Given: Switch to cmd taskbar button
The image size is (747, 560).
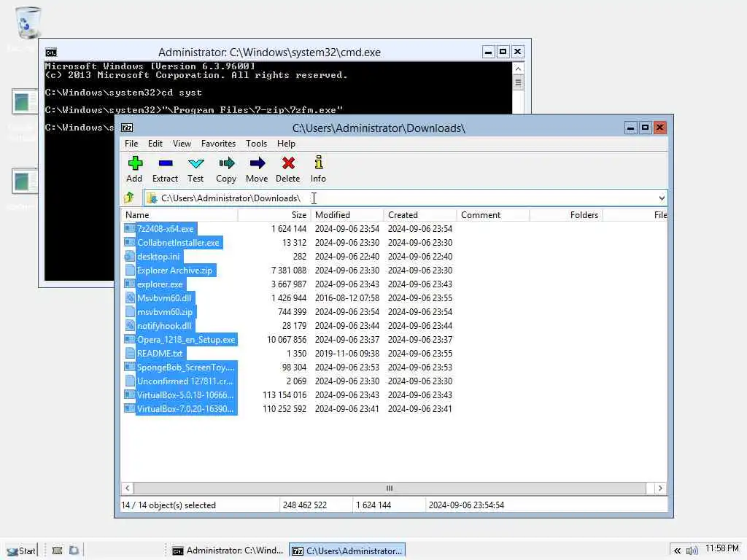Looking at the screenshot, I should pyautogui.click(x=228, y=551).
